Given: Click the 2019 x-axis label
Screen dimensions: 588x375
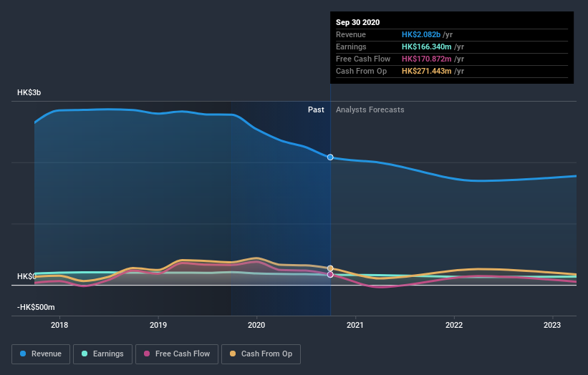Looking at the screenshot, I should pyautogui.click(x=158, y=325).
